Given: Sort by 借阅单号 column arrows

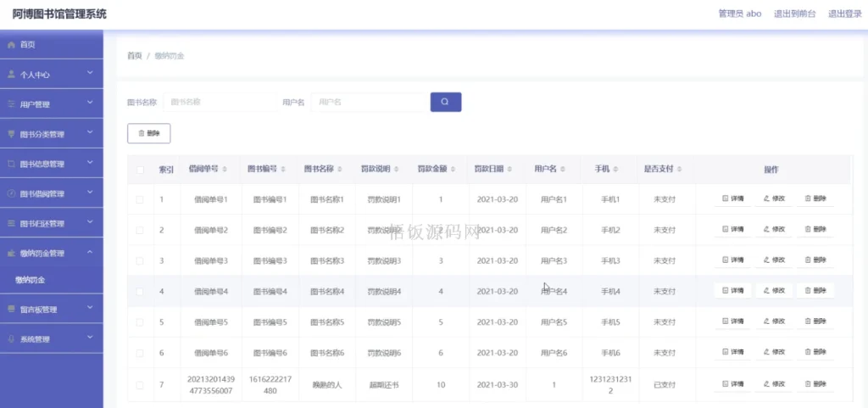Looking at the screenshot, I should pyautogui.click(x=224, y=170).
